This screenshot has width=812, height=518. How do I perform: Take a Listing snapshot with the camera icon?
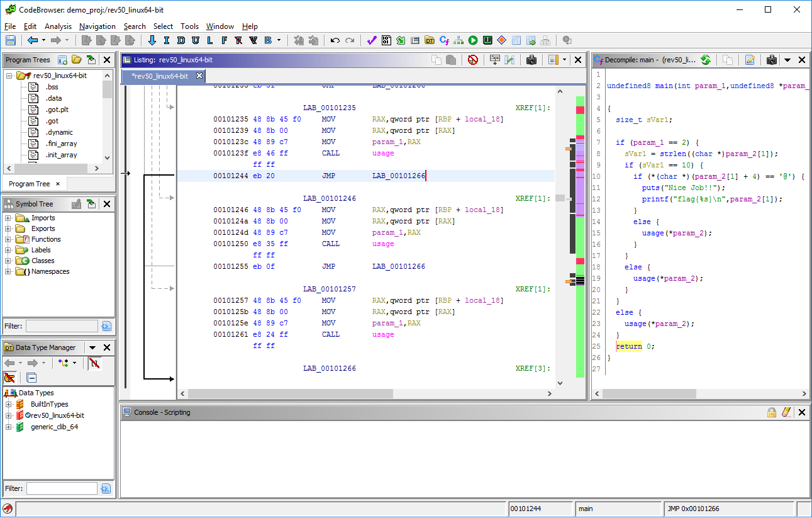[x=531, y=60]
